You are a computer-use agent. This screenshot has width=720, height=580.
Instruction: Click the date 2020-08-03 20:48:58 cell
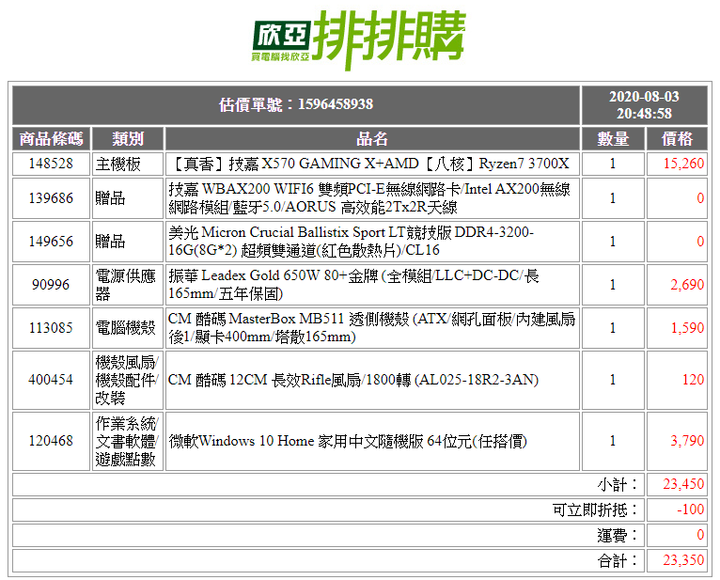pyautogui.click(x=644, y=105)
